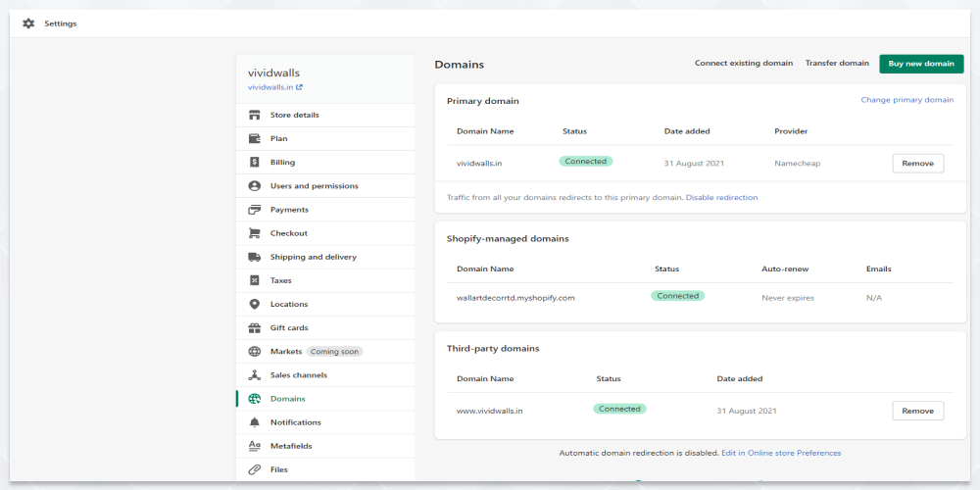Open Sales channels settings
980x490 pixels.
[325, 375]
